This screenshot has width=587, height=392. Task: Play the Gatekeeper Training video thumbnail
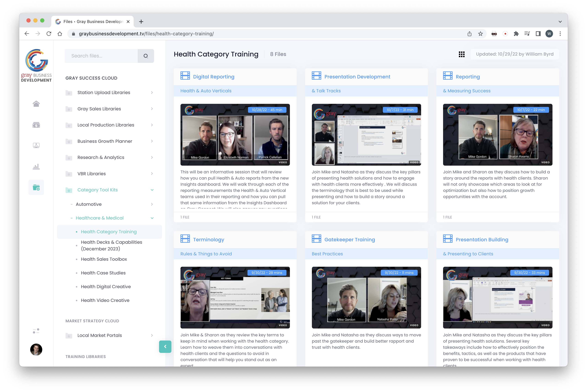pos(366,297)
